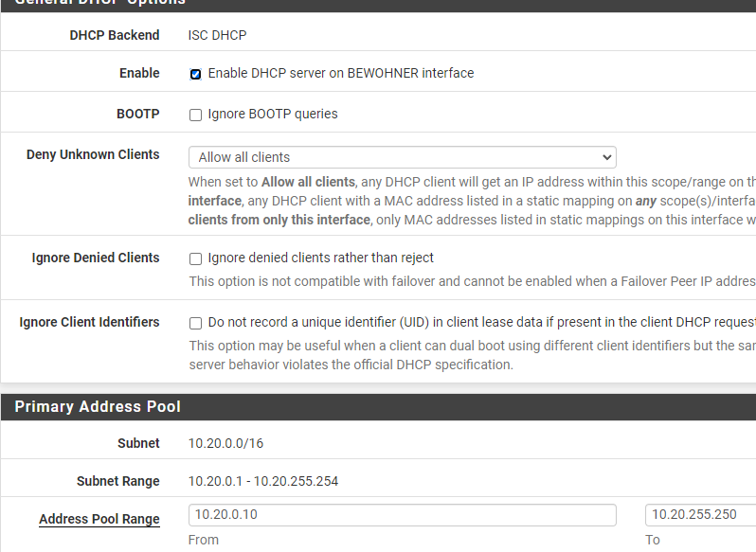Select the ISC DHCP backend text
The image size is (756, 552).
pyautogui.click(x=217, y=35)
